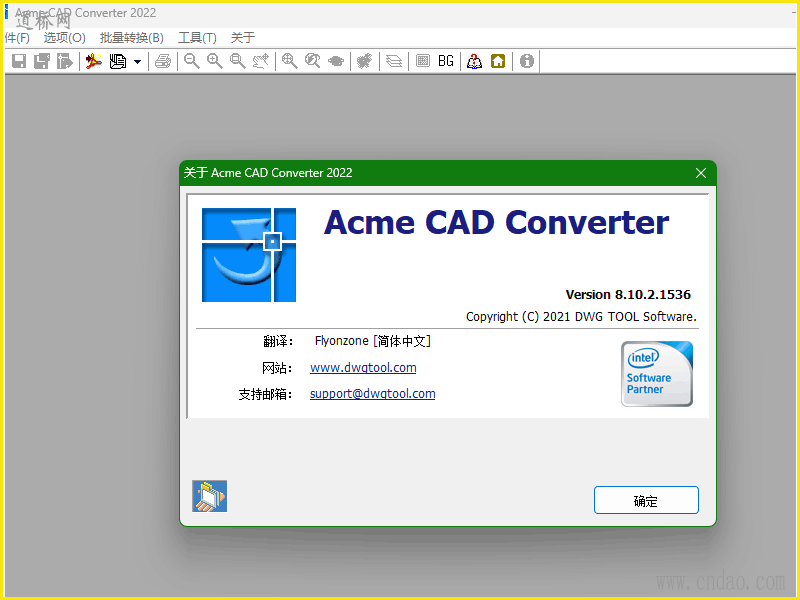Click the regenerate drawing splat icon
Screen dimensions: 800x600
pyautogui.click(x=365, y=61)
